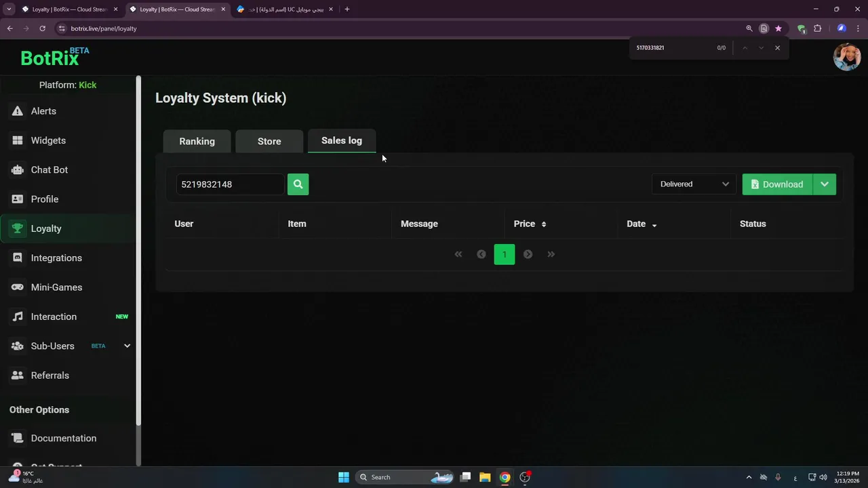The height and width of the screenshot is (488, 868).
Task: Open the user avatar at top right
Action: (847, 57)
